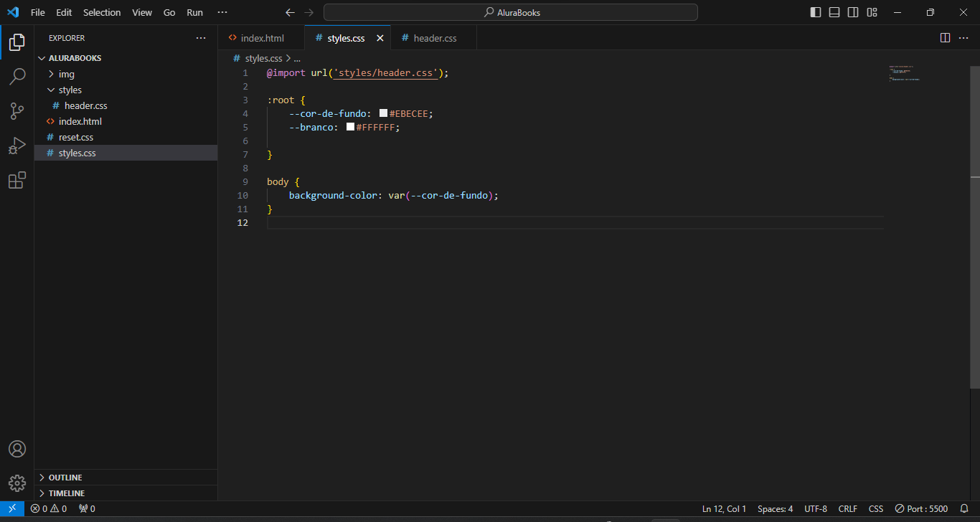Close the styles.css tab

[x=380, y=38]
